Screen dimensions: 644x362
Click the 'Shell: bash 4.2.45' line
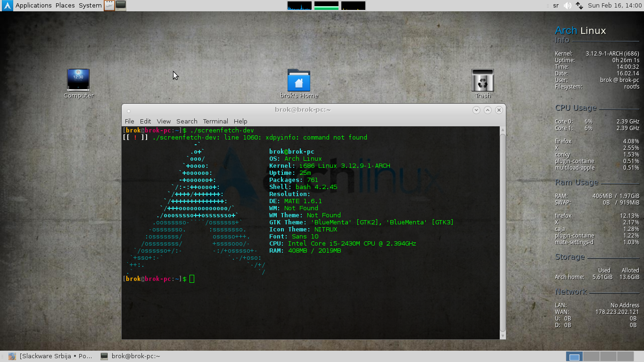(x=303, y=187)
